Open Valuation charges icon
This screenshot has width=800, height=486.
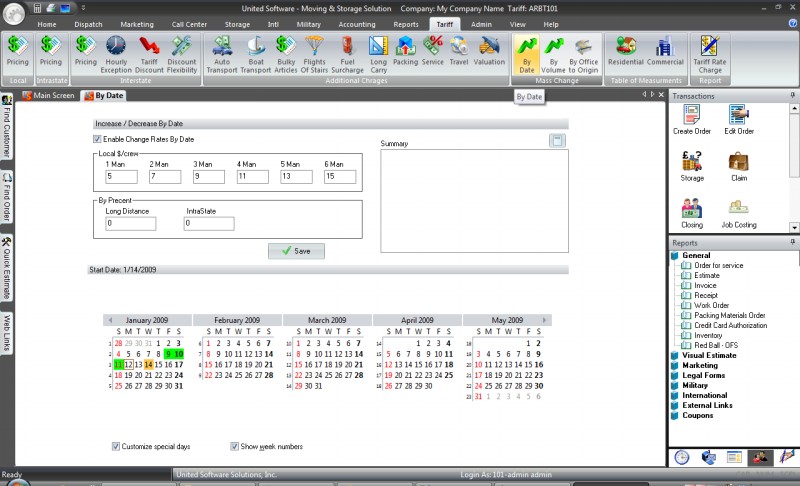(x=489, y=51)
